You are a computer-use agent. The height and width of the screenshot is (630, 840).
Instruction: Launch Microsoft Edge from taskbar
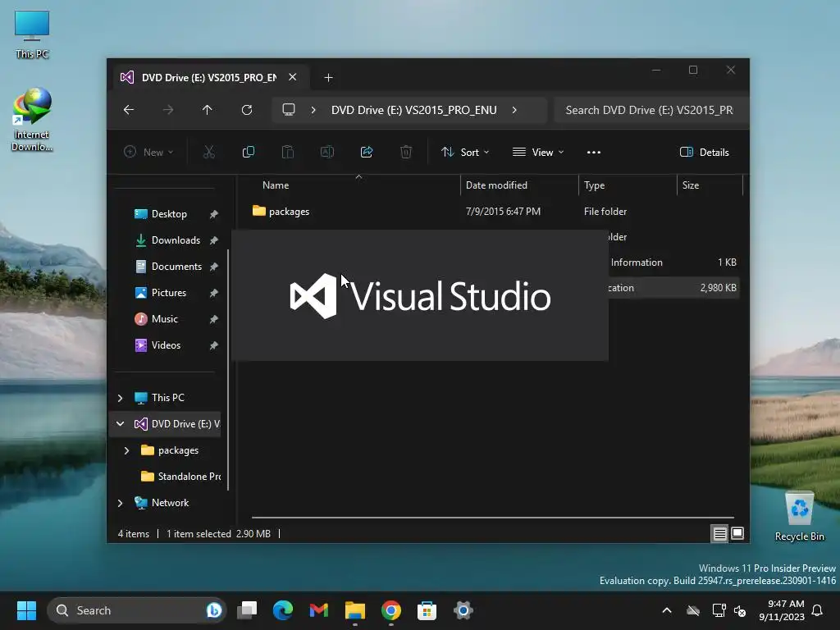pos(283,610)
